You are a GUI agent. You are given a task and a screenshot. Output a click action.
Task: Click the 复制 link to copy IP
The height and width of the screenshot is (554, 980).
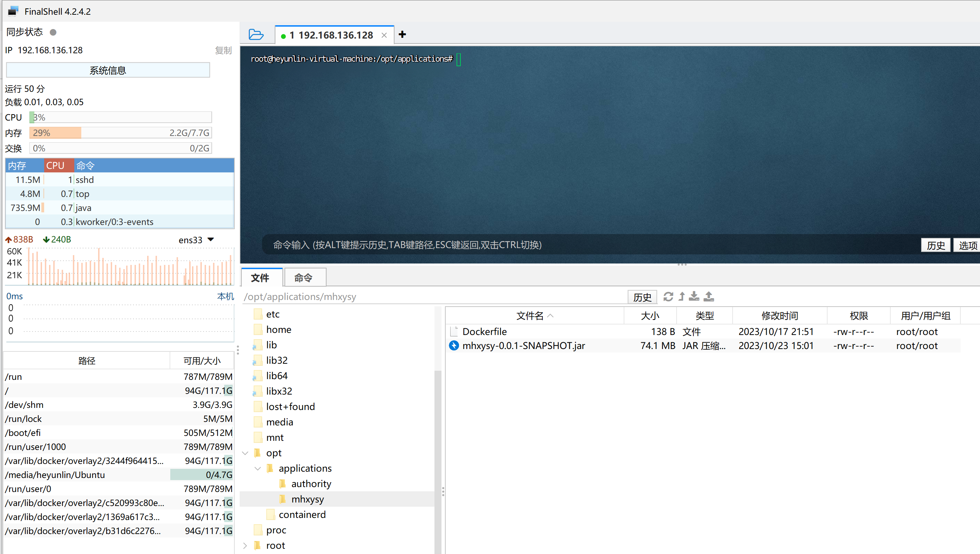coord(223,50)
